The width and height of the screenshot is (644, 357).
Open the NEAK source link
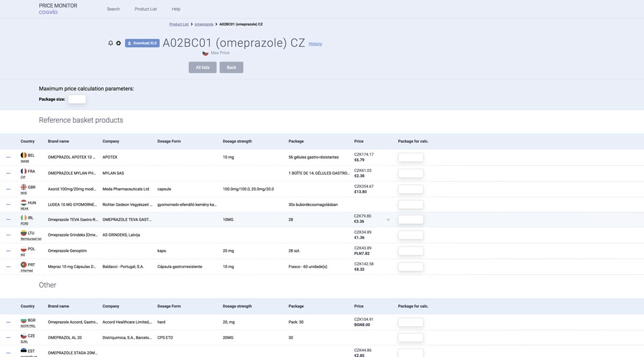pyautogui.click(x=25, y=209)
